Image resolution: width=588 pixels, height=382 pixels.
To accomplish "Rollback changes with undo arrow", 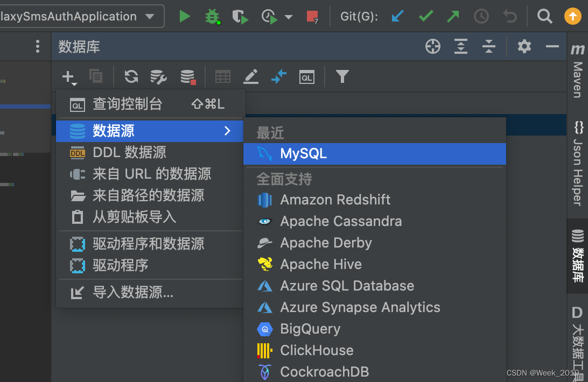I will pos(510,17).
